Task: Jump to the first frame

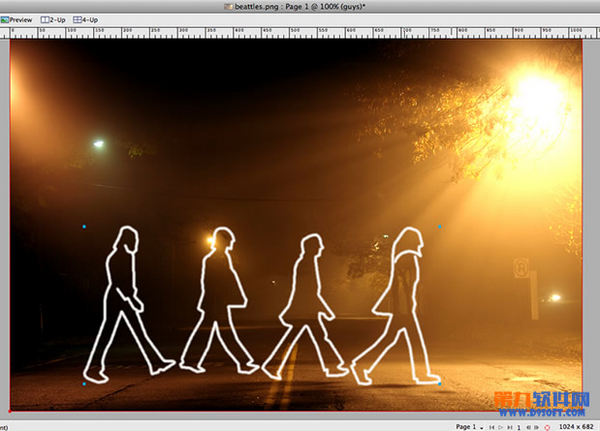Action: pos(490,426)
